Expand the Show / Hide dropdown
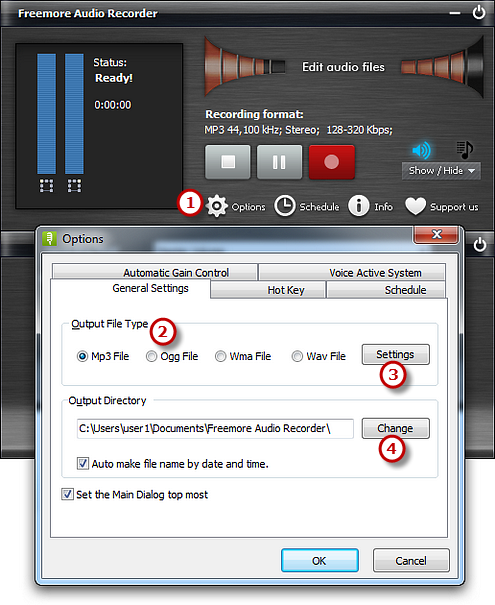Screen dimensions: 495x605 point(441,171)
